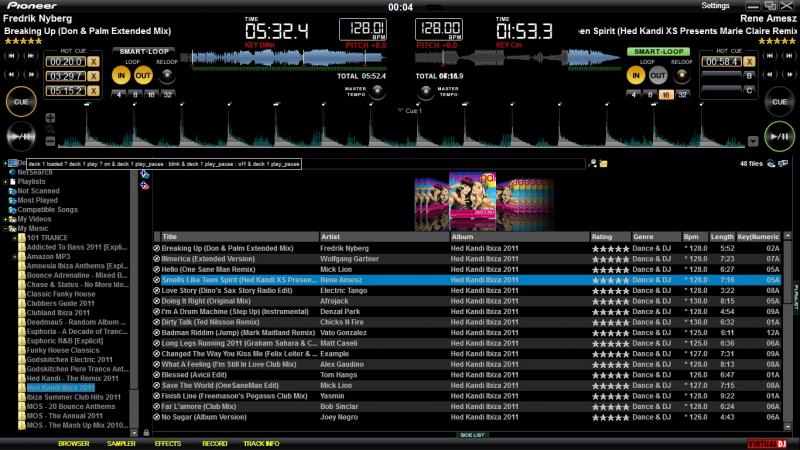Image resolution: width=800 pixels, height=450 pixels.
Task: Click the lock icon below folder tree
Action: [x=146, y=433]
